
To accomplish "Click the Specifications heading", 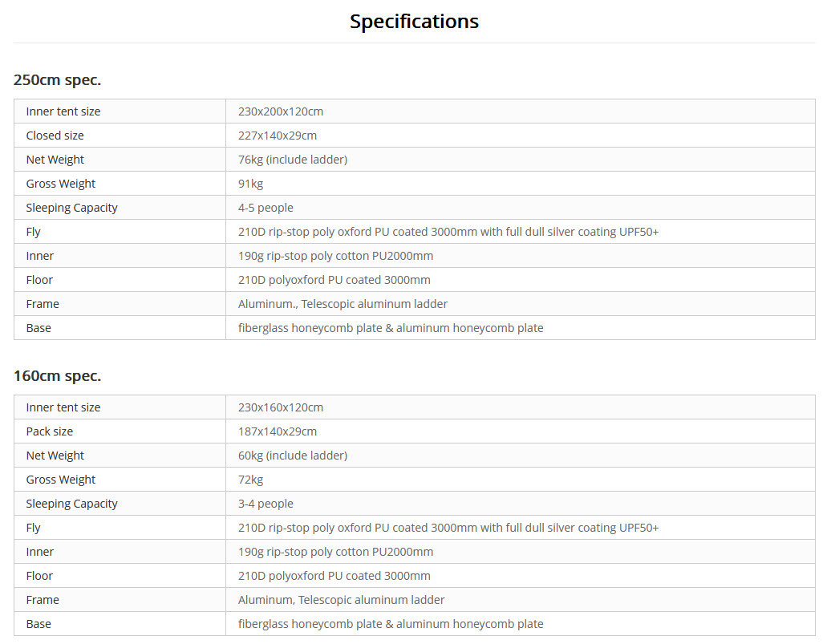I will [414, 22].
